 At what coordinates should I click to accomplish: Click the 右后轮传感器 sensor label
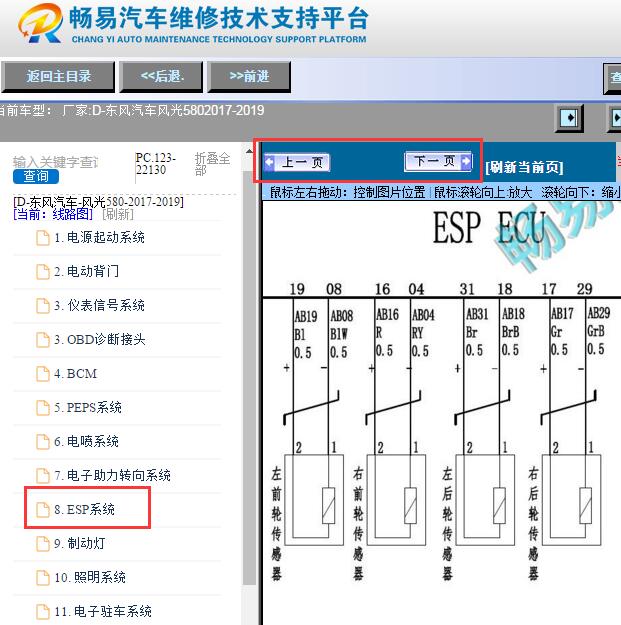(x=533, y=523)
